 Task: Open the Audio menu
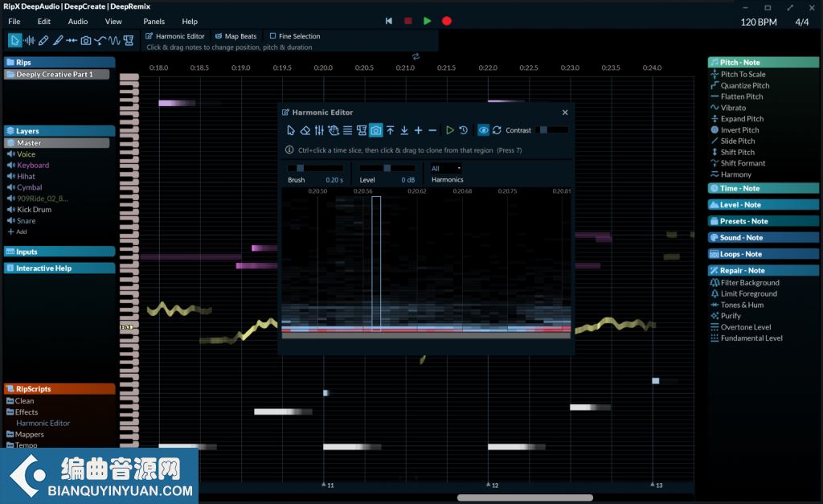[78, 22]
